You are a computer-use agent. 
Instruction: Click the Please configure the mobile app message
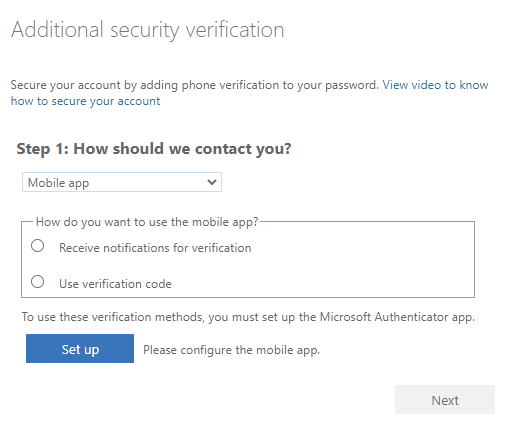(x=231, y=350)
